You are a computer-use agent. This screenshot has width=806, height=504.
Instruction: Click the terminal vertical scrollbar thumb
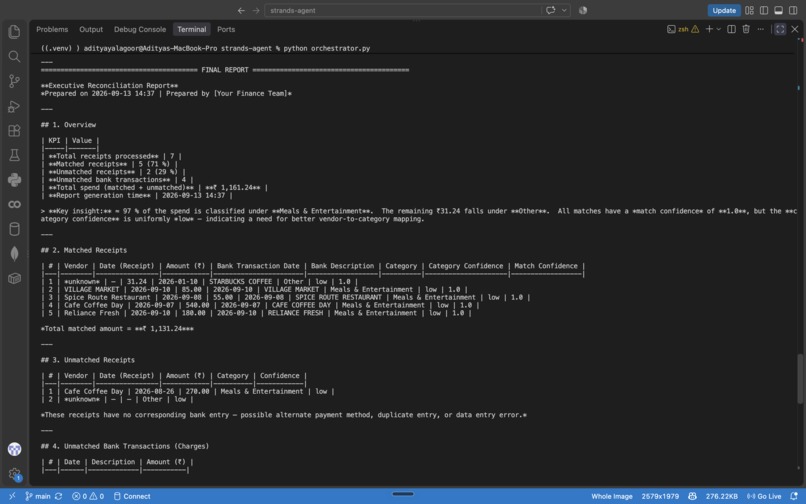[800, 379]
